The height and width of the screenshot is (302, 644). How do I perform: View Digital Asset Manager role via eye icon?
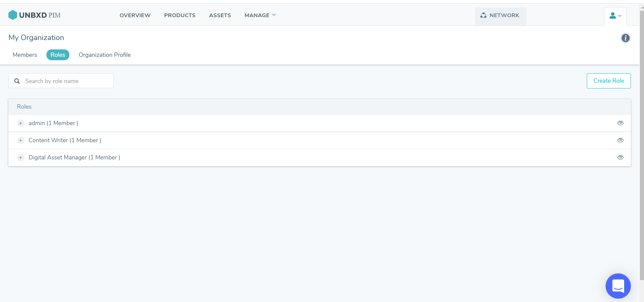[x=620, y=157]
